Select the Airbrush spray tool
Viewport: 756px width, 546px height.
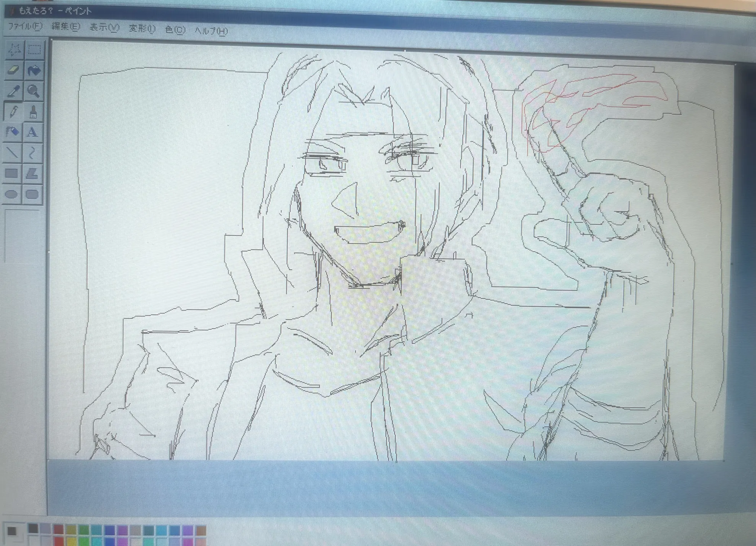(x=12, y=132)
